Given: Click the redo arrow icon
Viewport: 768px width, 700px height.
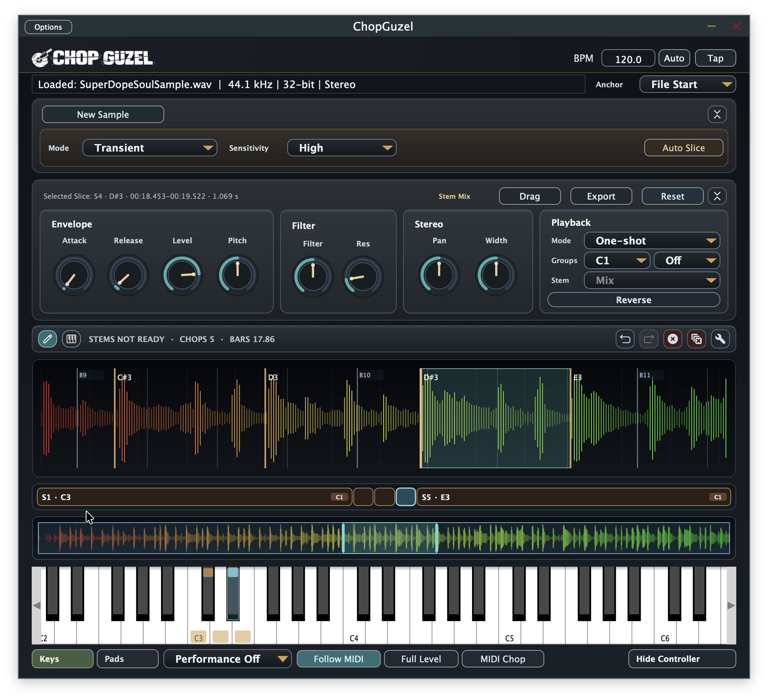Looking at the screenshot, I should 649,339.
